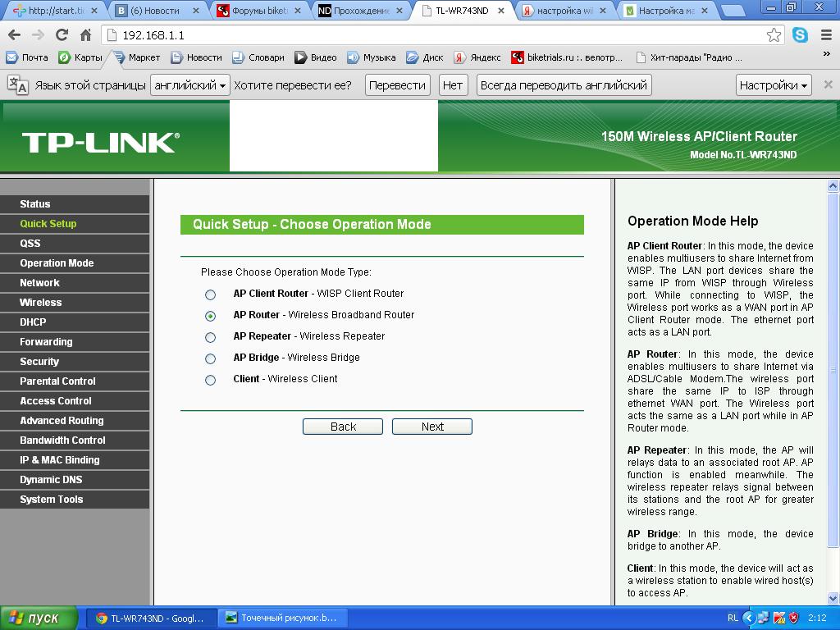This screenshot has width=840, height=630.
Task: Open the Chrome hamburger menu icon
Action: 825,35
